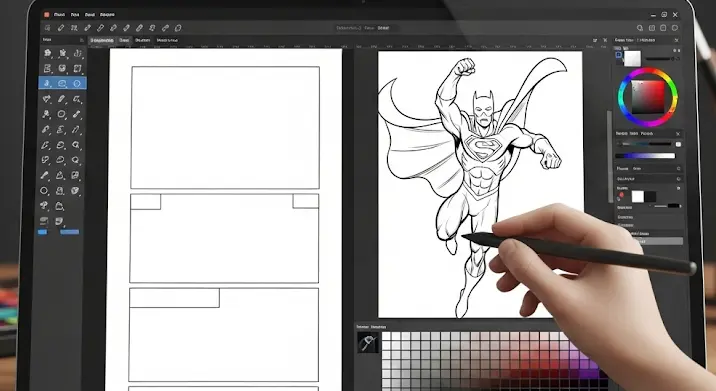Toggle the white box beside the dark slider

[678, 144]
